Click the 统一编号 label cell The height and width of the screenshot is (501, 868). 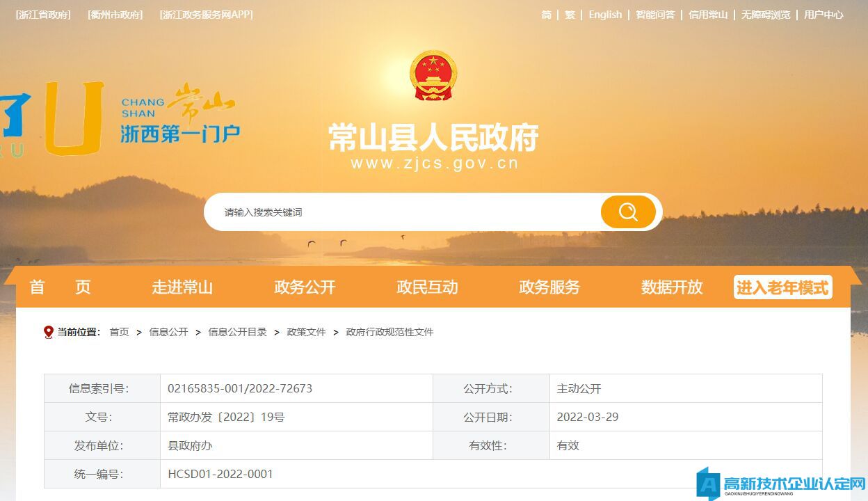click(102, 474)
